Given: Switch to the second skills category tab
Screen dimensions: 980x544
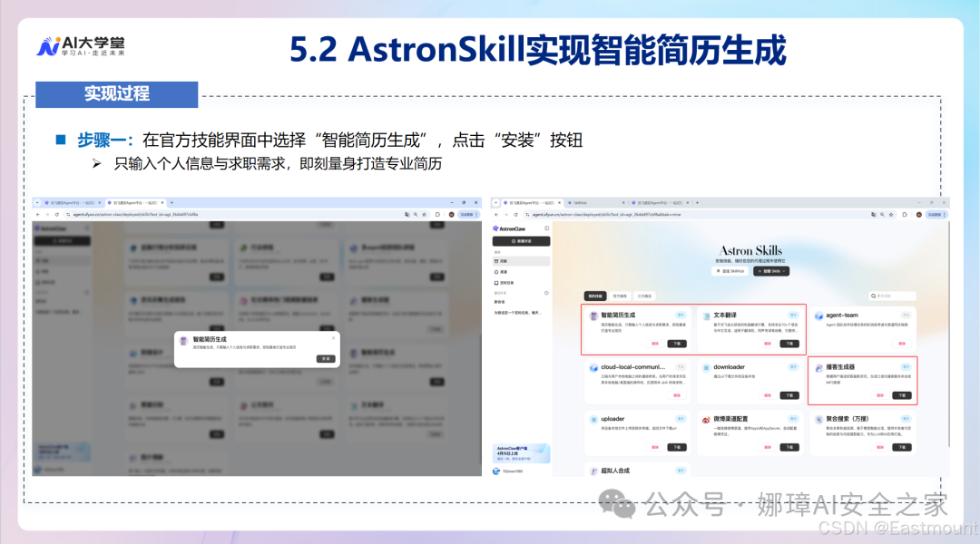Looking at the screenshot, I should coord(620,296).
